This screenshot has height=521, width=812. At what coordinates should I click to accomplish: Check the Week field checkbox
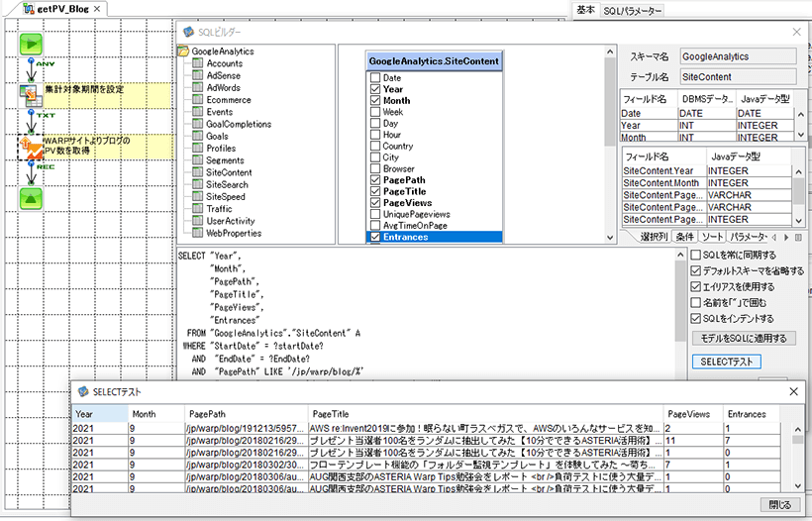[x=375, y=112]
